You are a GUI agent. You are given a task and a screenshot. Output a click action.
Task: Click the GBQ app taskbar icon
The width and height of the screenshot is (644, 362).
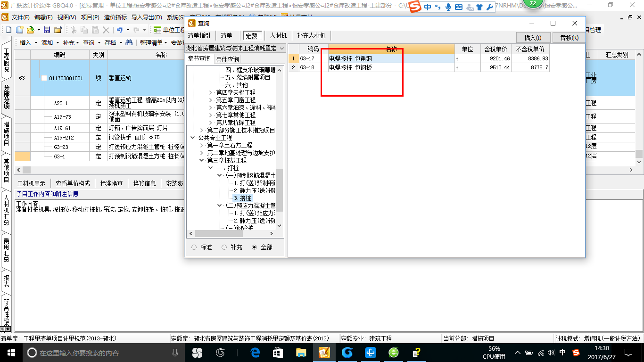(324, 352)
